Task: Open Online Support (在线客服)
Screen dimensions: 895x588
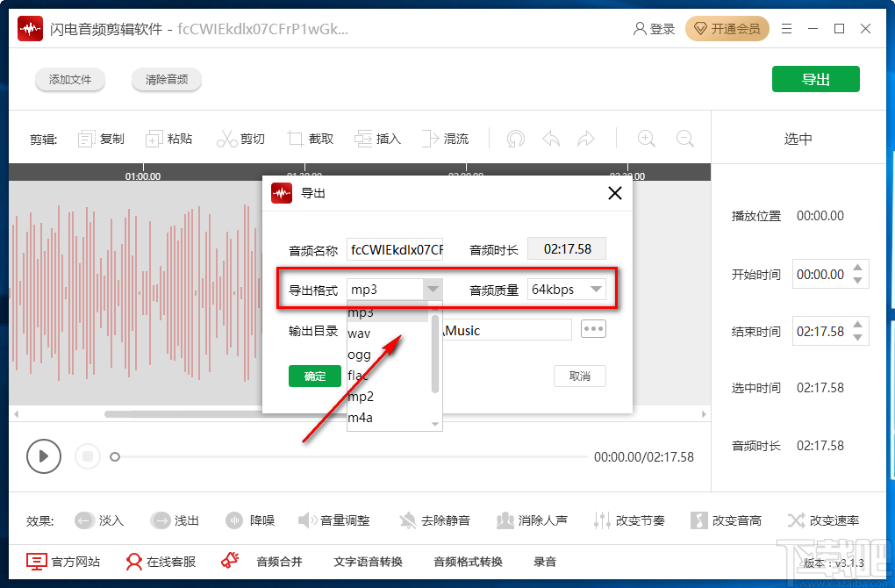Action: click(161, 562)
